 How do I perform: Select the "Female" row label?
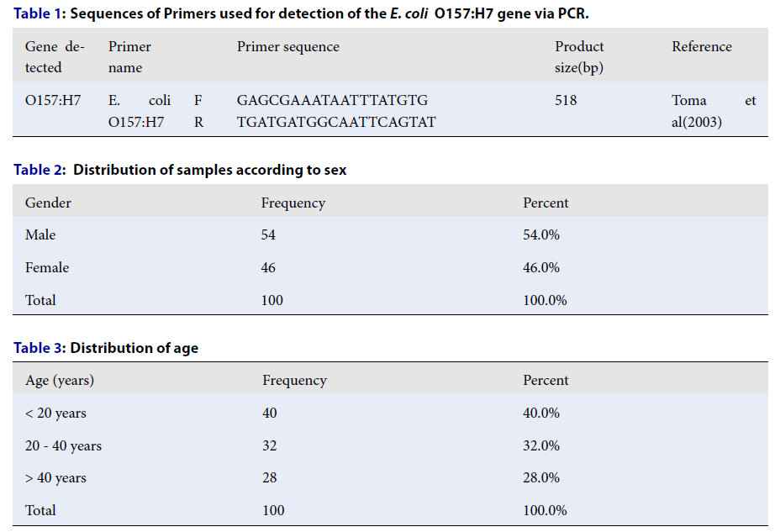click(47, 268)
